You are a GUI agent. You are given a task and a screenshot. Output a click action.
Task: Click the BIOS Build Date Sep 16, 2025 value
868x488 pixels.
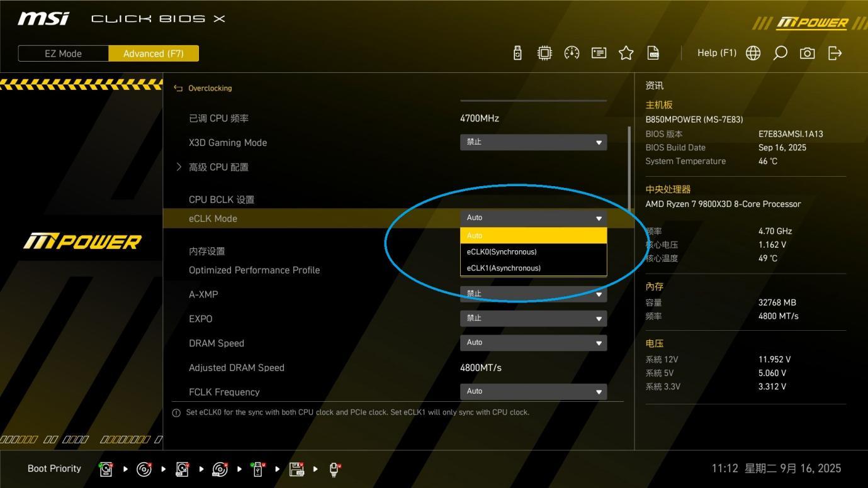[782, 148]
